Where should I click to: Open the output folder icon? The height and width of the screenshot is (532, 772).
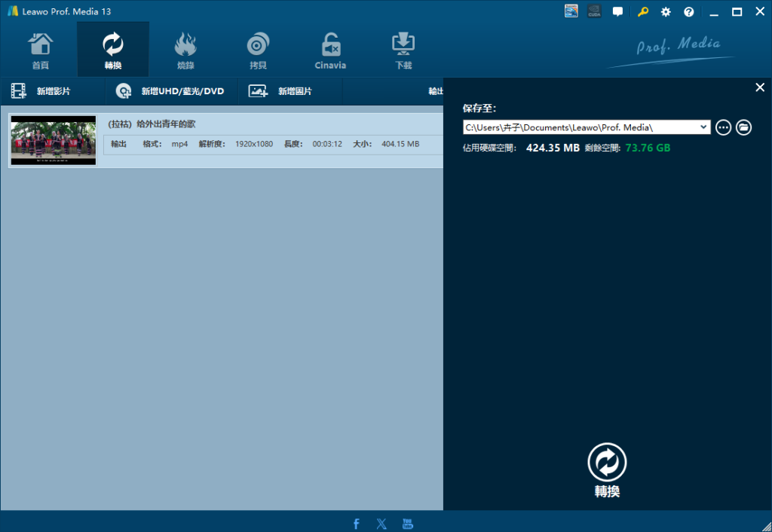743,127
